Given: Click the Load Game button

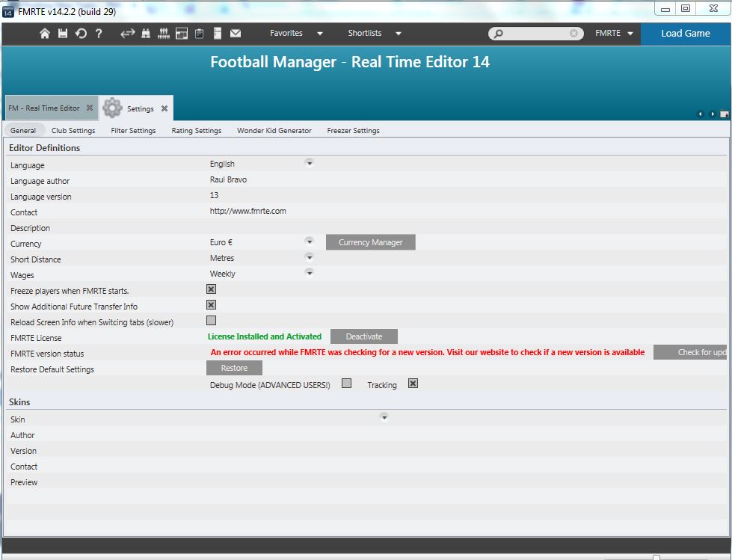Looking at the screenshot, I should coord(686,34).
